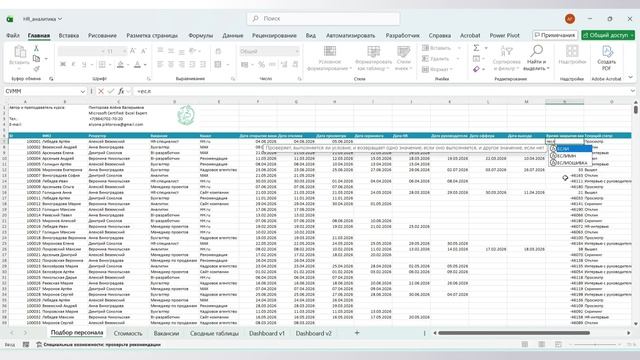Align cell text right

pos(182,64)
